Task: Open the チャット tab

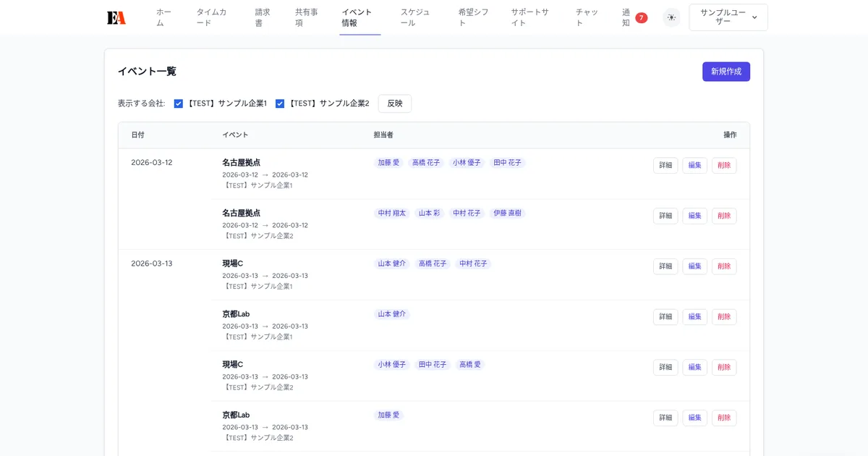Action: (586, 17)
